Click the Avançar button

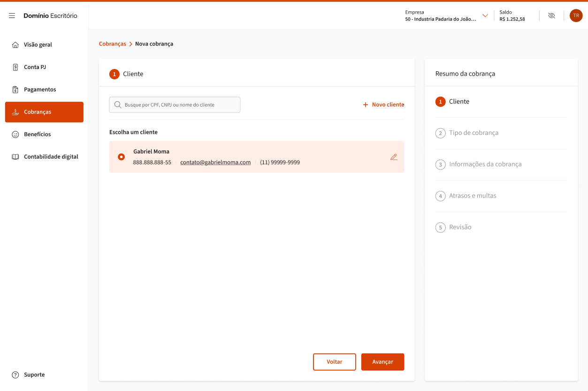pyautogui.click(x=382, y=362)
